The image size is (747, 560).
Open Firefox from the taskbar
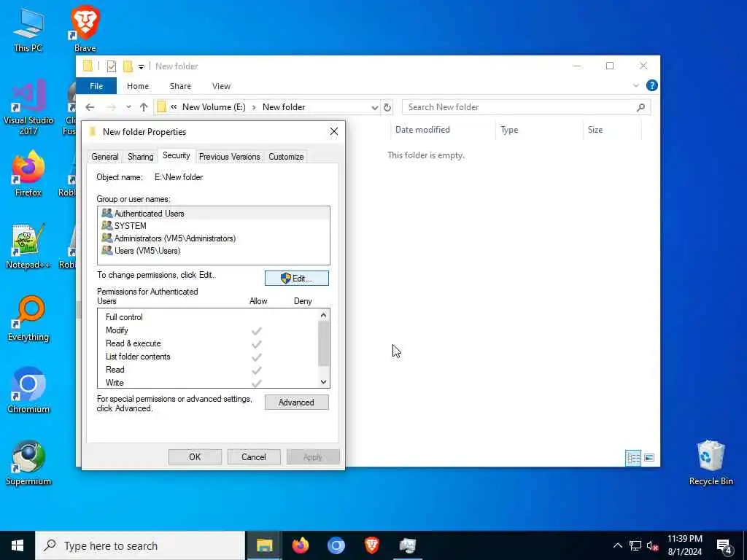[300, 545]
